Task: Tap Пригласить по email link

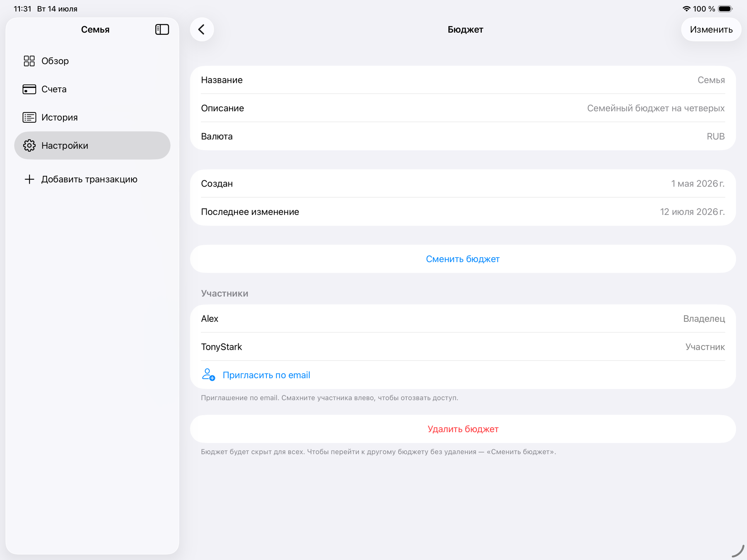Action: [x=266, y=375]
